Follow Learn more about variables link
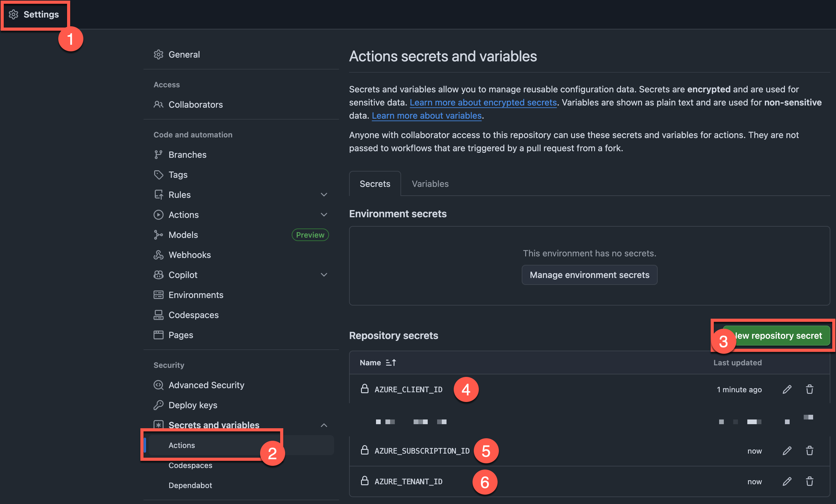 coord(426,116)
